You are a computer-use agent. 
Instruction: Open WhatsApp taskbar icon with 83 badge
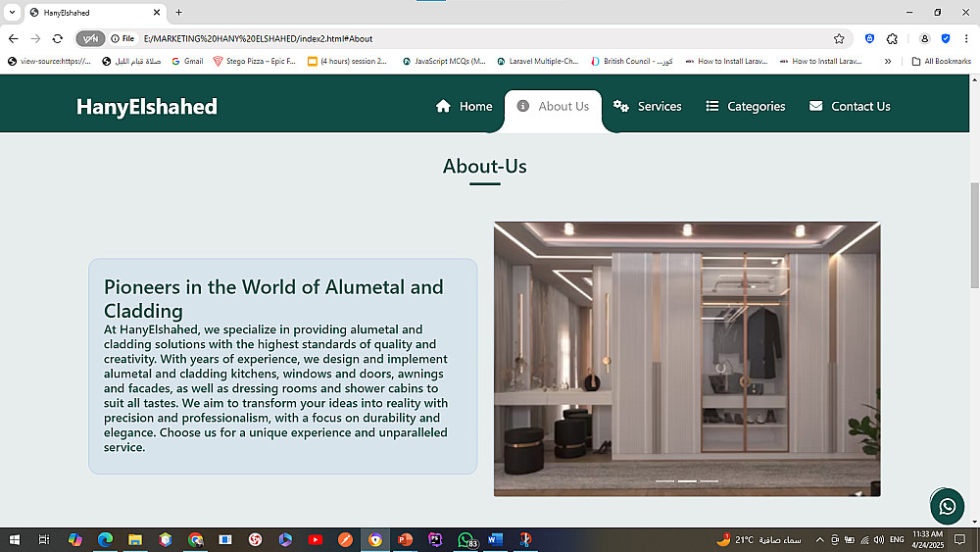tap(465, 539)
